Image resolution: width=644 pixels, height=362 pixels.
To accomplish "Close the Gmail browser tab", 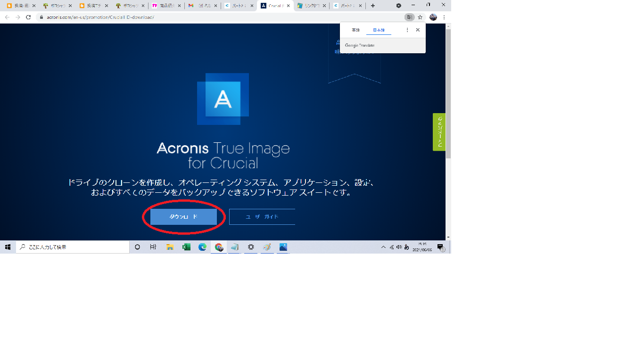I will 215,6.
